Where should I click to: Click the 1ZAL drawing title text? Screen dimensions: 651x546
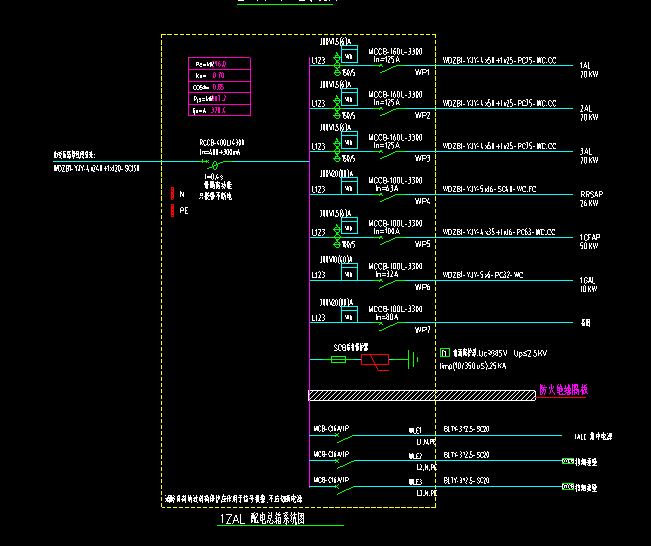point(261,520)
